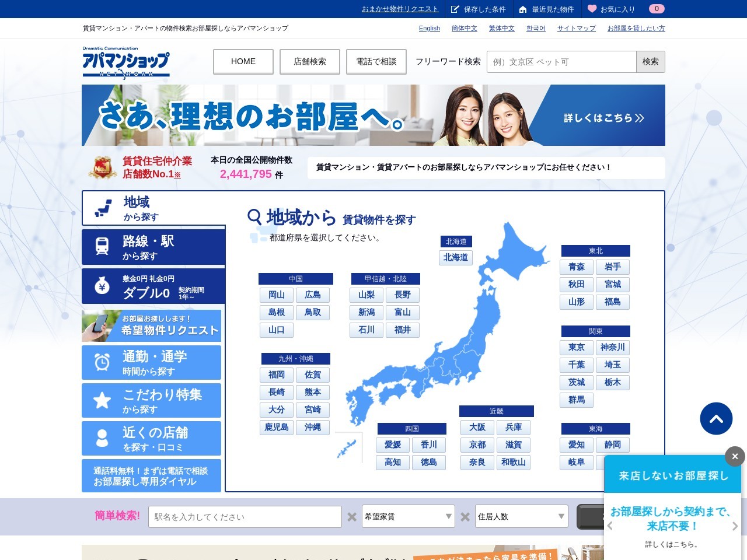Select 神奈川 prefecture button
Image resolution: width=747 pixels, height=560 pixels.
613,347
